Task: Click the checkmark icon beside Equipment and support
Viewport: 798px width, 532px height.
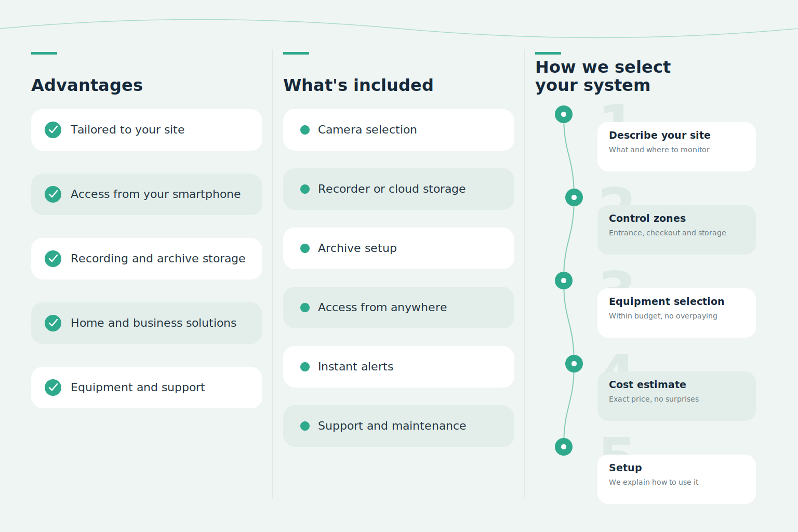Action: [x=53, y=388]
